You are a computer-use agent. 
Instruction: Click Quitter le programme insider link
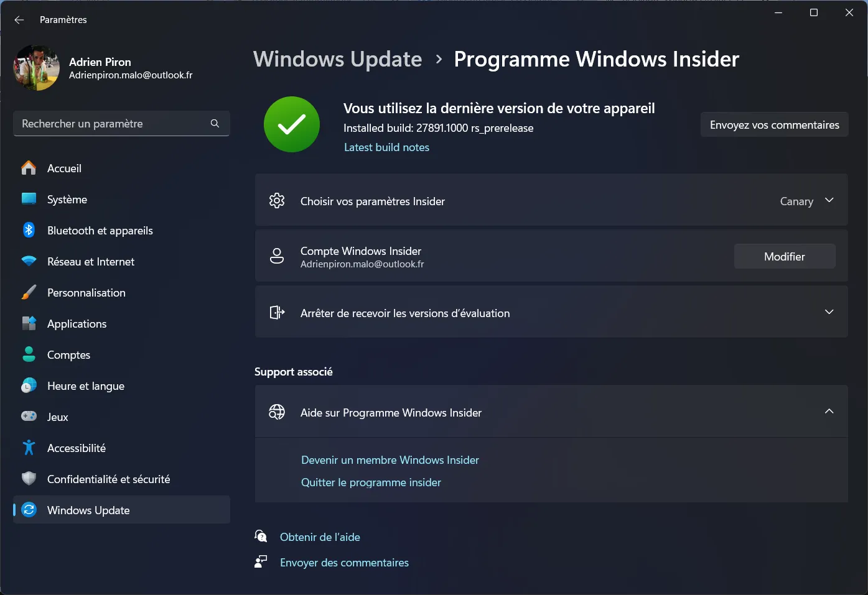(371, 482)
